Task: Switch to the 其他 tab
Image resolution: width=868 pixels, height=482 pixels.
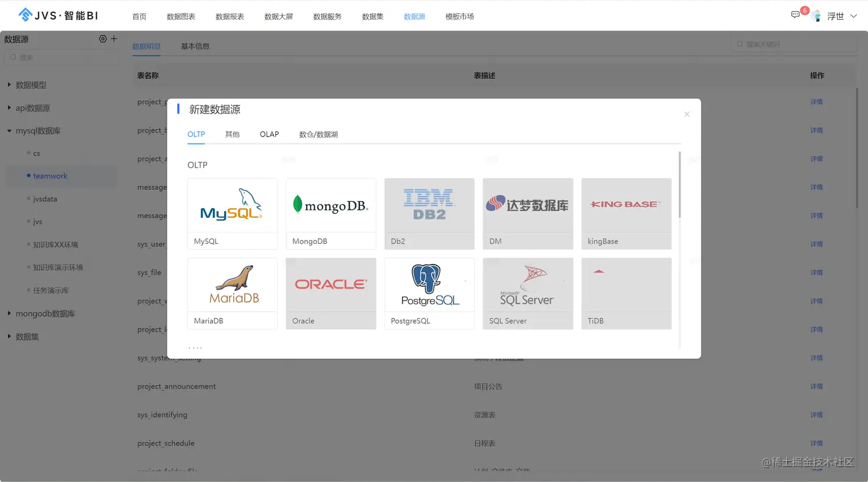Action: (232, 134)
